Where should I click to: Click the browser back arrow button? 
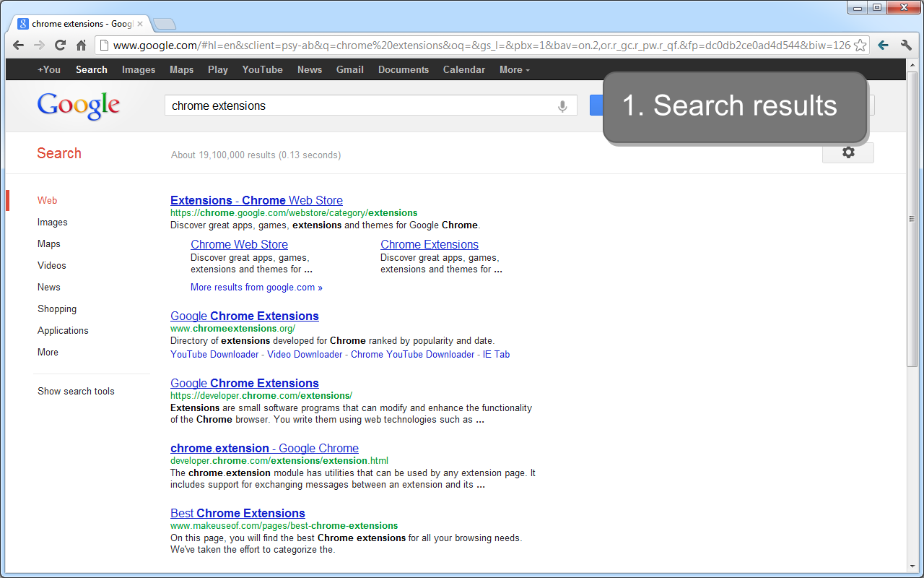click(18, 45)
